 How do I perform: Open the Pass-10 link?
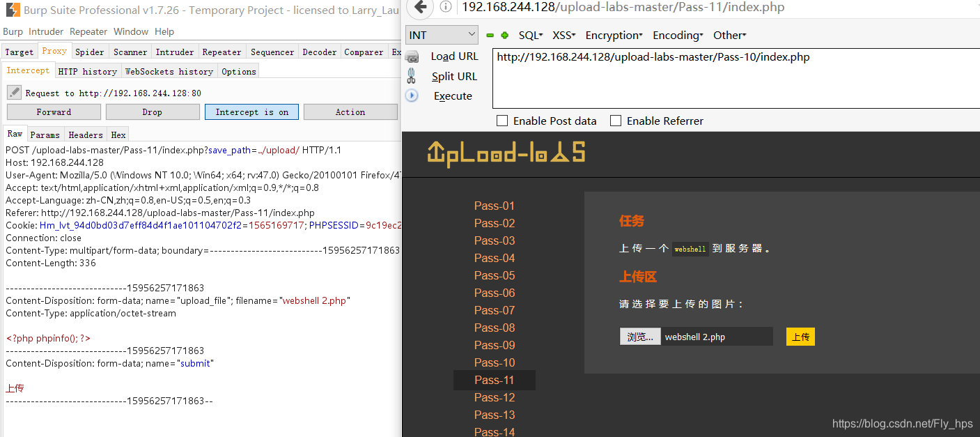[495, 362]
